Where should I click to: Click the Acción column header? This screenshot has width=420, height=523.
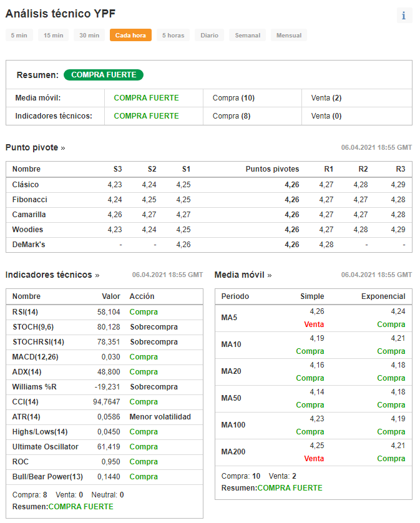(142, 296)
